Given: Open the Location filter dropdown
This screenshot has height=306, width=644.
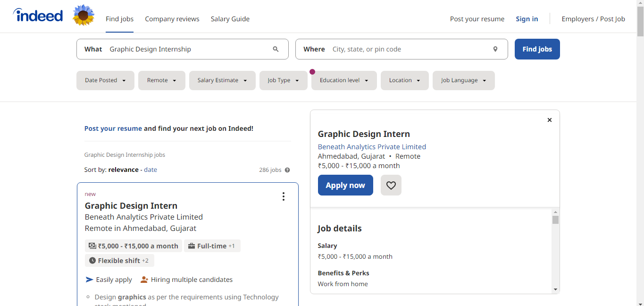Looking at the screenshot, I should [x=405, y=80].
